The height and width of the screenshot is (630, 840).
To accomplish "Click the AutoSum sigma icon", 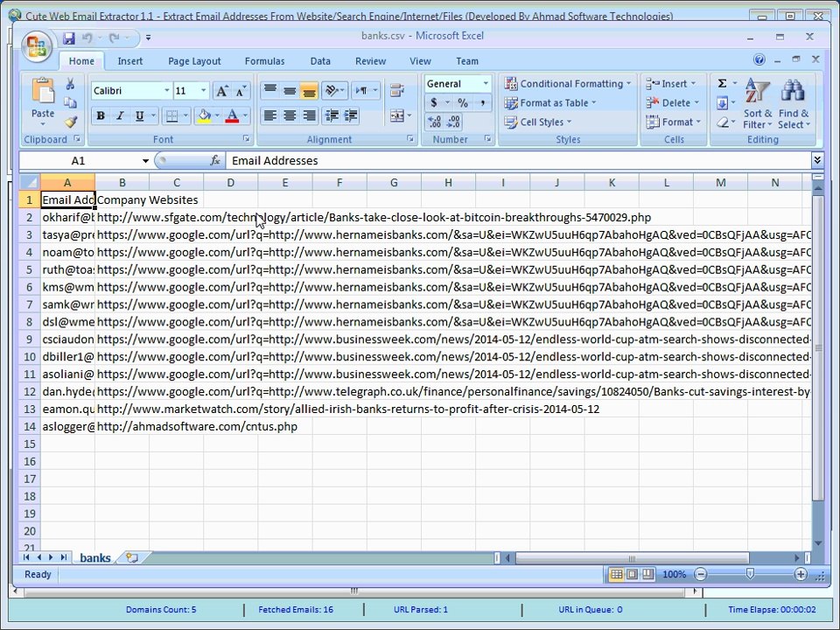I will tap(722, 84).
